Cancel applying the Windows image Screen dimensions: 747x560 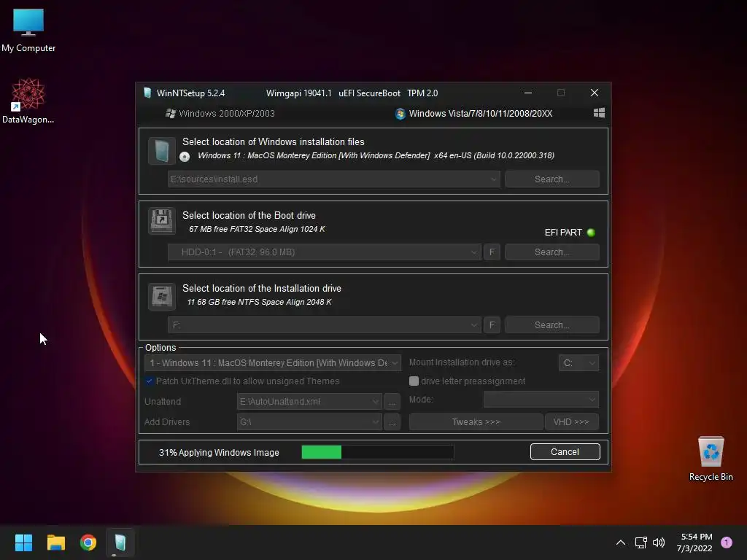coord(565,452)
